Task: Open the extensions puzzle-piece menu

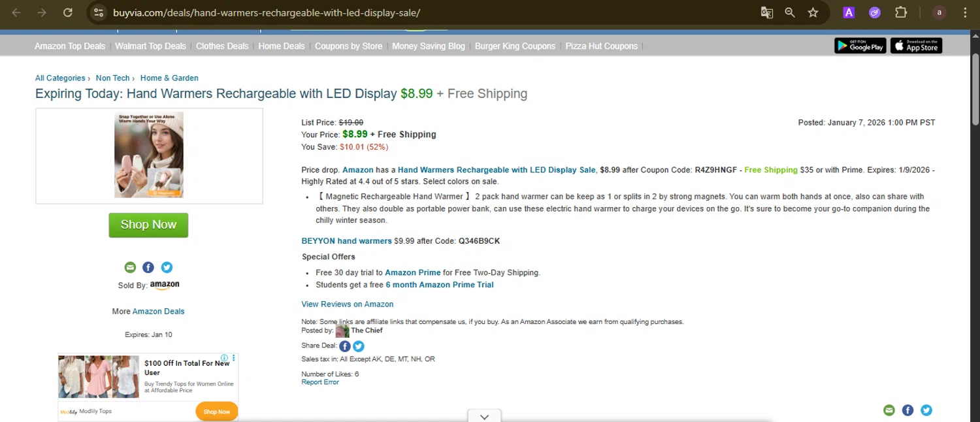Action: tap(901, 12)
